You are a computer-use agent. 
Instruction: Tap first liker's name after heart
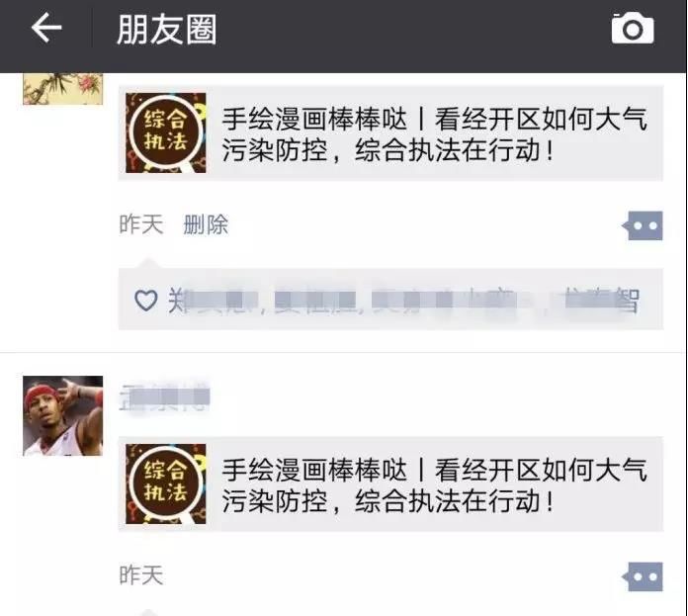pyautogui.click(x=213, y=301)
